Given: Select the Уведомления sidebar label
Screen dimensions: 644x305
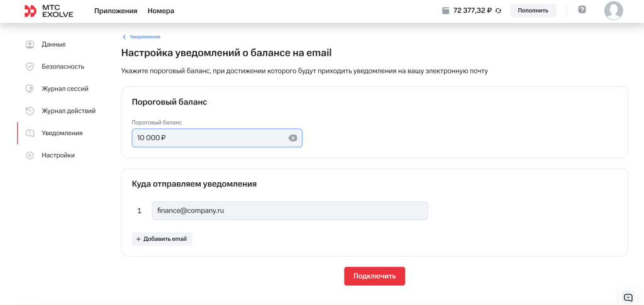Looking at the screenshot, I should tap(62, 133).
